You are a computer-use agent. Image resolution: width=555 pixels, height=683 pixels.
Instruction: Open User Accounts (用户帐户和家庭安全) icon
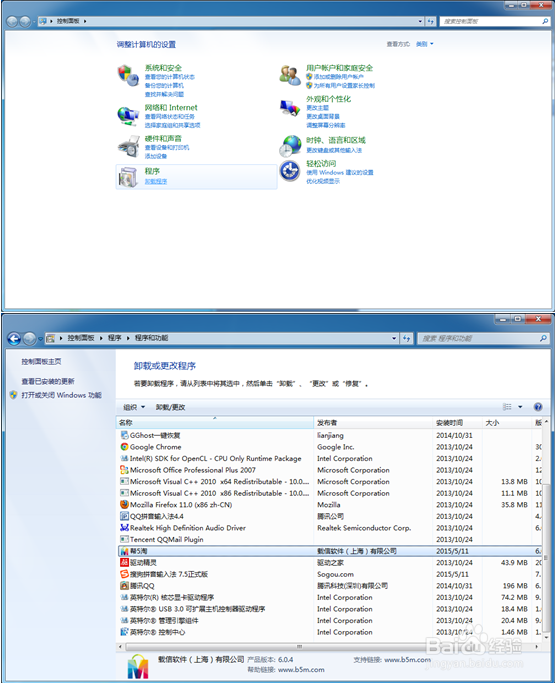click(x=290, y=75)
